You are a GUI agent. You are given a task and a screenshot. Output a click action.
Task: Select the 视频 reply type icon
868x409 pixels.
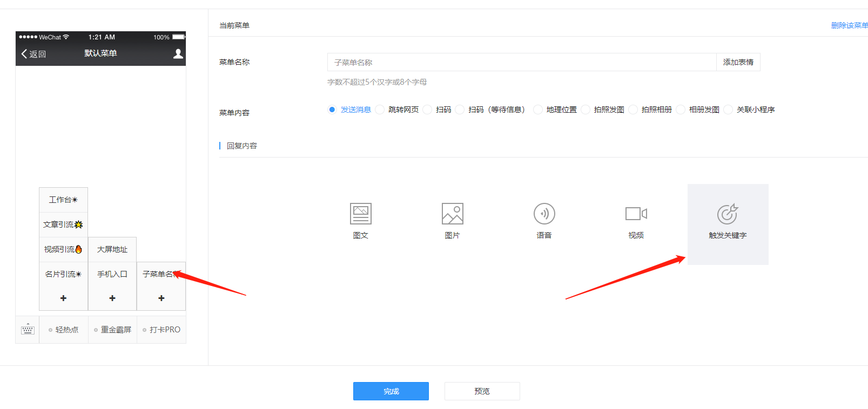(x=636, y=214)
